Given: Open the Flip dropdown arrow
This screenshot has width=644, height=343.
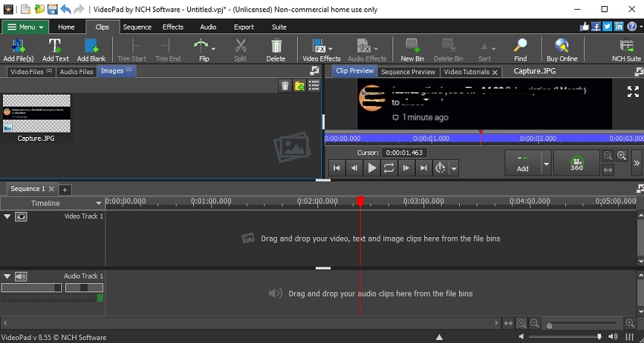Looking at the screenshot, I should 213,48.
